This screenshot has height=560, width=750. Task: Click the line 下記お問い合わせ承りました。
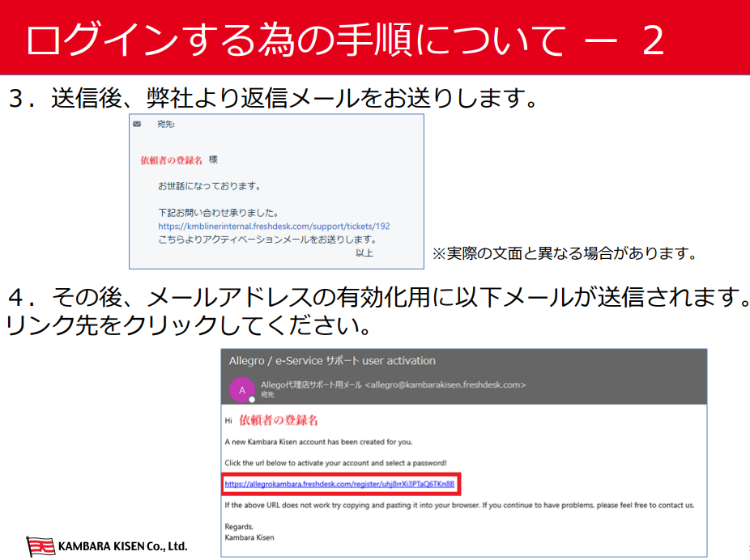(219, 213)
